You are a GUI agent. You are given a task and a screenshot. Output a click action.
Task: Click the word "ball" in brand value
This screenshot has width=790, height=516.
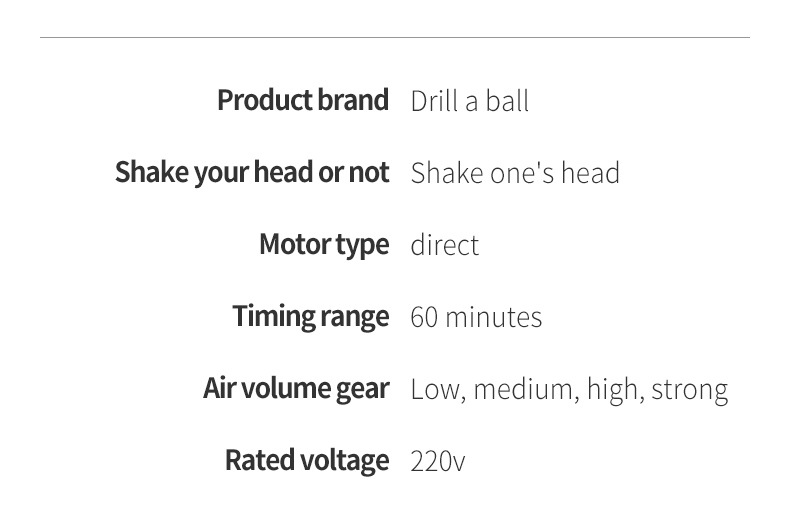click(509, 101)
